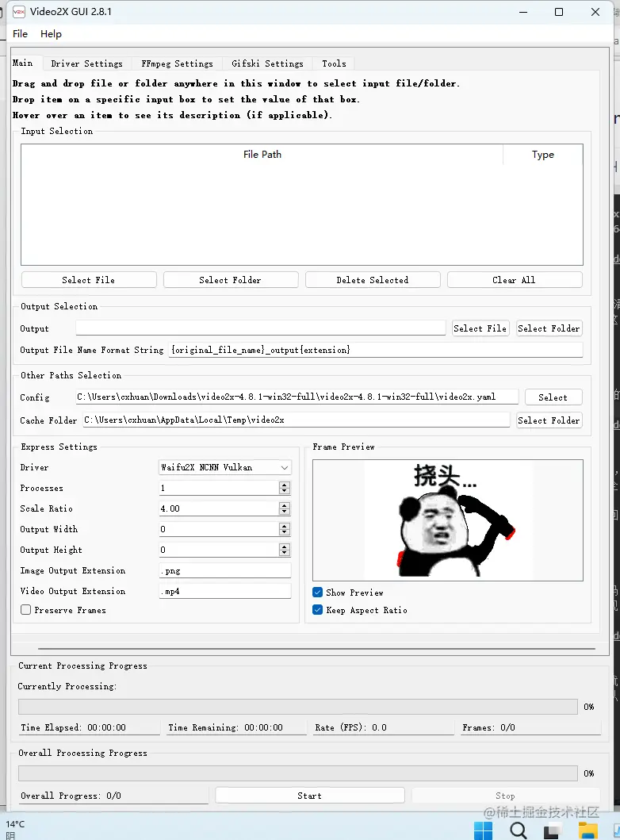This screenshot has height=840, width=620.
Task: Toggle Preserve Frames checkbox
Action: pyautogui.click(x=25, y=610)
